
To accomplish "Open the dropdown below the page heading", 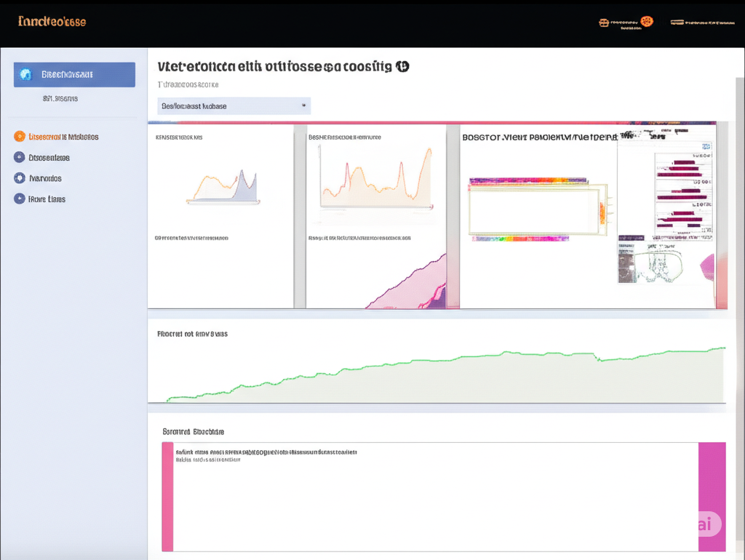I will 234,106.
